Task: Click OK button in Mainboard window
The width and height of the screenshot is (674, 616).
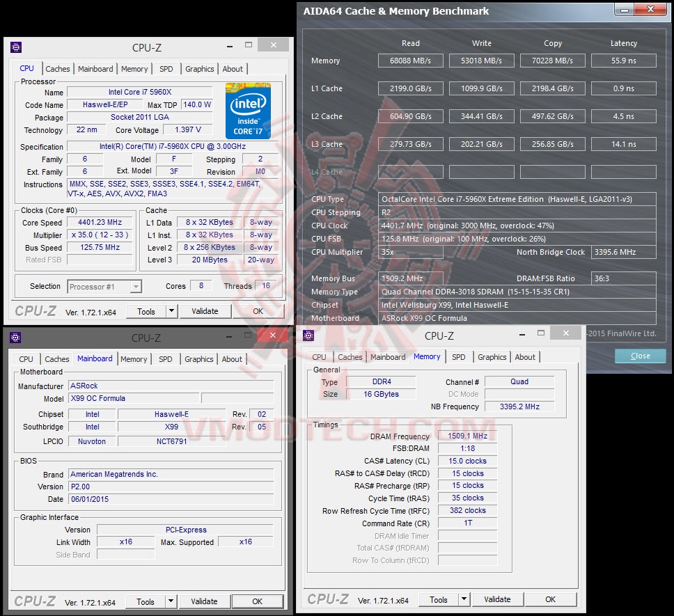Action: point(257,601)
